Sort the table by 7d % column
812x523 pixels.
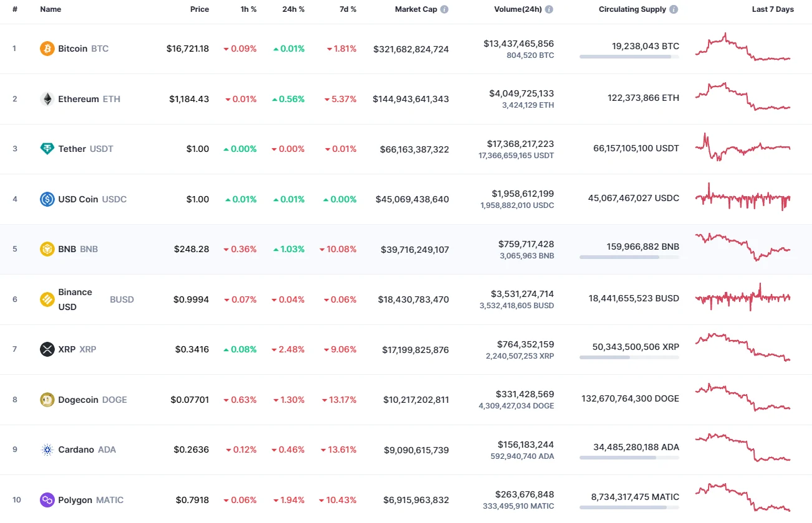click(348, 9)
